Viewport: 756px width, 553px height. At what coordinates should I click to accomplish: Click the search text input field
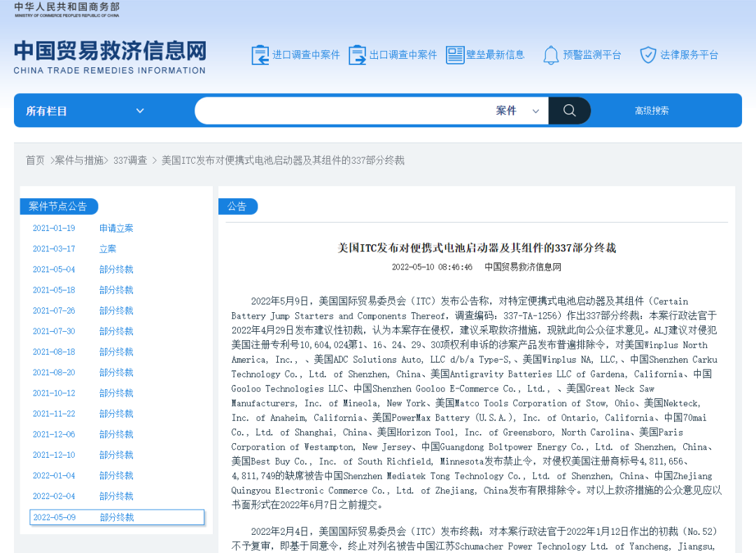click(343, 111)
